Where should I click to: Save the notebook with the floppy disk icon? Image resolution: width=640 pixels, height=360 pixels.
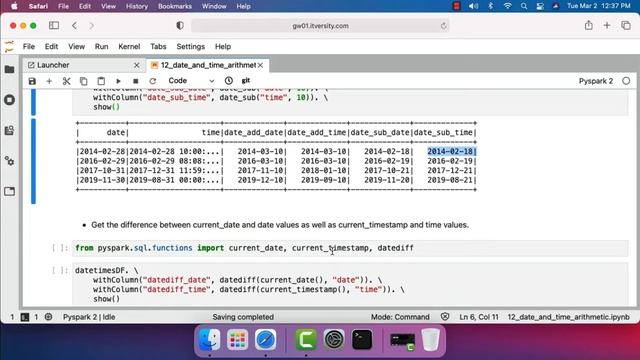[x=32, y=81]
